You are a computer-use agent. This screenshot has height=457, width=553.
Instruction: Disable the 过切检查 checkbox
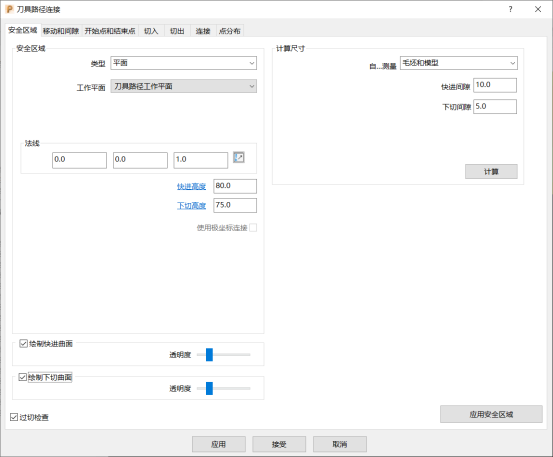pos(14,417)
